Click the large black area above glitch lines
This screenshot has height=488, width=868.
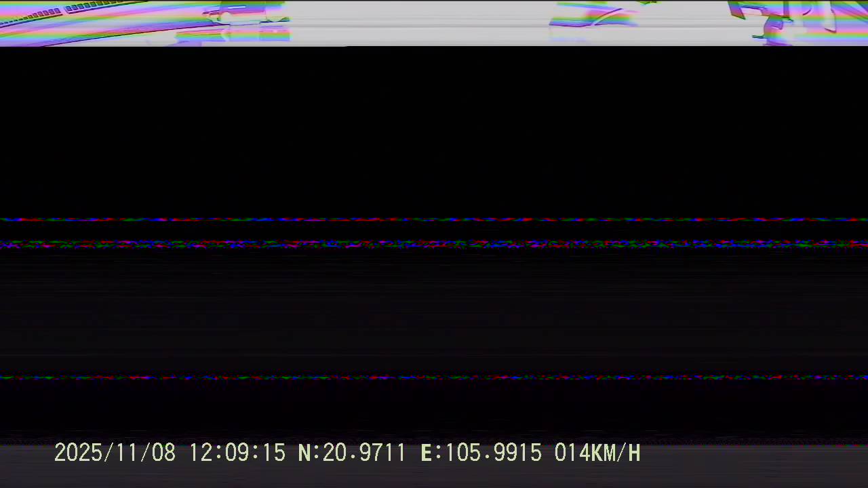coord(434,129)
